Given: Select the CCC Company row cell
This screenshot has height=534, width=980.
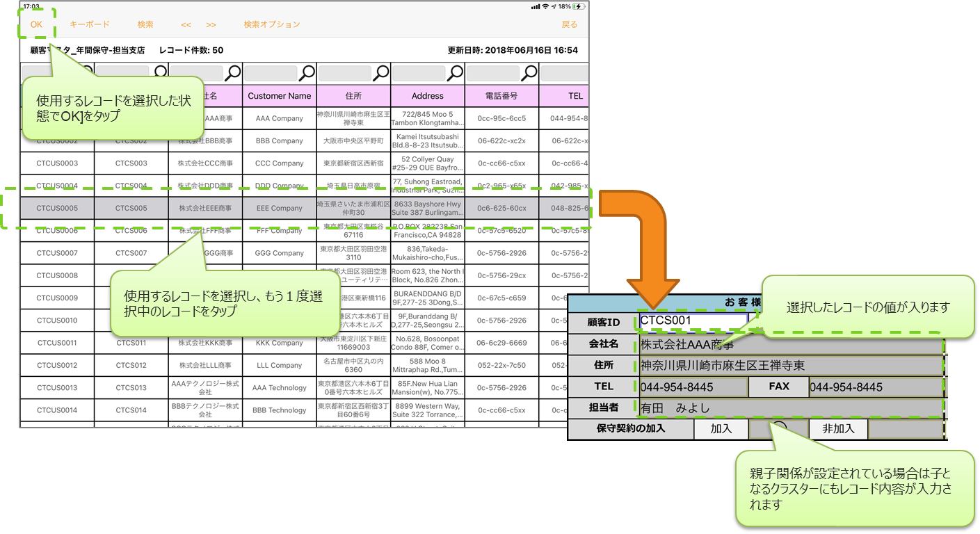Looking at the screenshot, I should [x=279, y=163].
